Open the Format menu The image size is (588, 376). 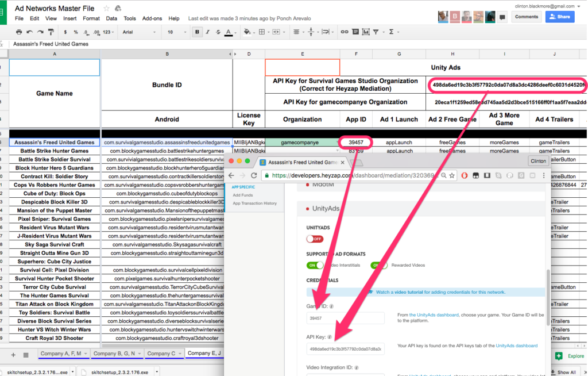click(91, 18)
